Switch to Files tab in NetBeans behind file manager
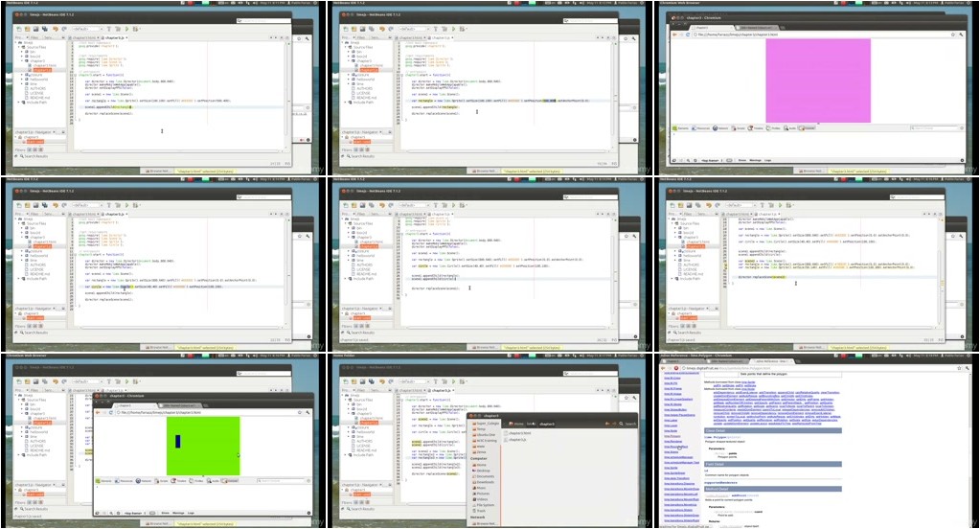 click(361, 390)
